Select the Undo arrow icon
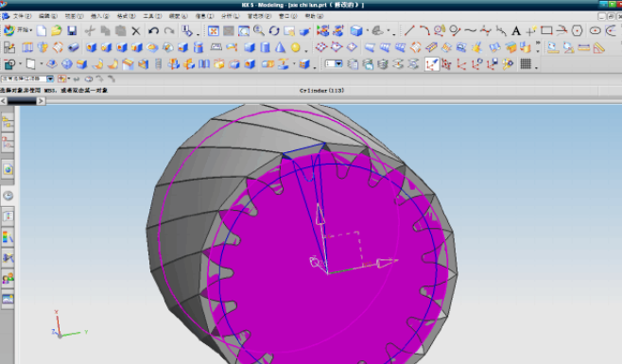622x364 pixels. pos(153,30)
